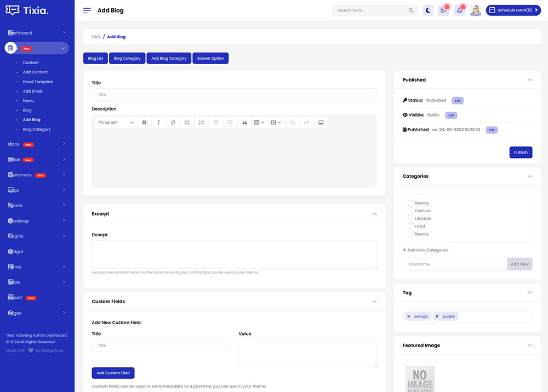The width and height of the screenshot is (548, 392).
Task: Collapse the Categories panel
Action: pos(529,177)
